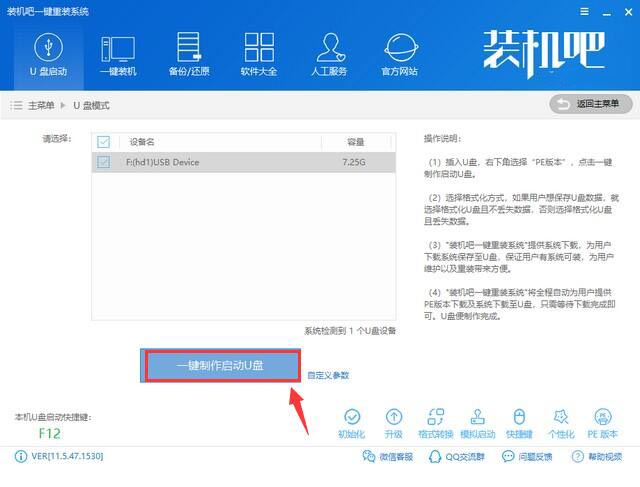The width and height of the screenshot is (640, 487).
Task: Click the hamburger menu icon in title bar
Action: click(x=584, y=12)
